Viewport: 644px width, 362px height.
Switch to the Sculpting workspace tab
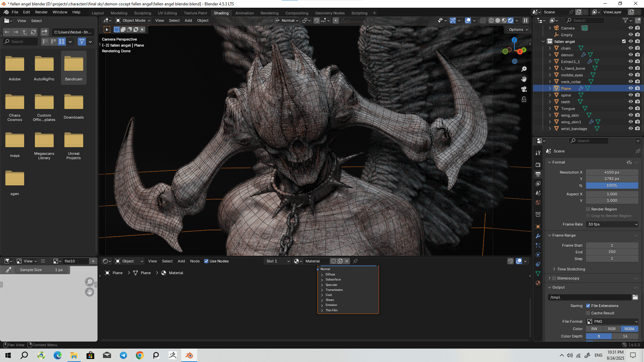pos(143,13)
